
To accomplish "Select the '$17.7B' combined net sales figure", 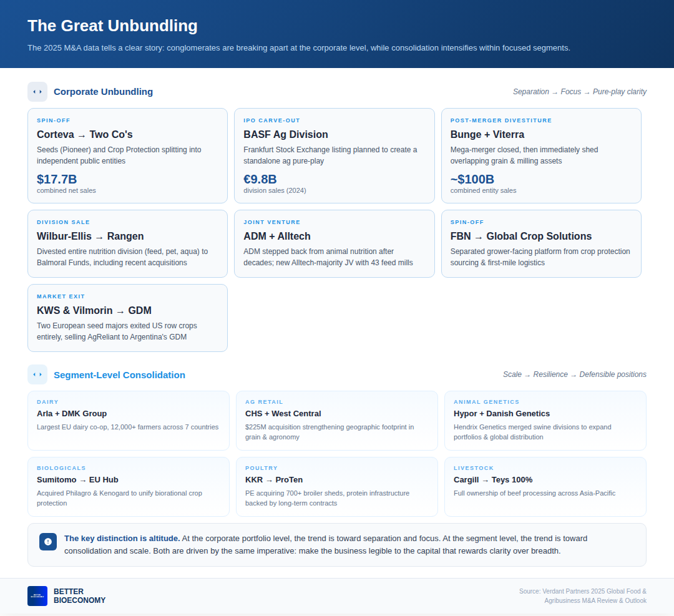I will pyautogui.click(x=57, y=179).
